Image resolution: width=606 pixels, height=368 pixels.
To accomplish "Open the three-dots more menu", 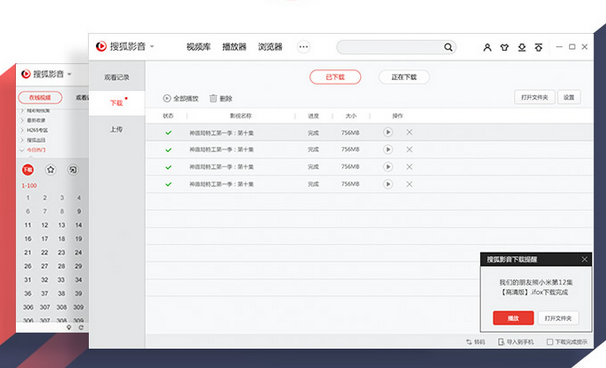I will (x=303, y=47).
